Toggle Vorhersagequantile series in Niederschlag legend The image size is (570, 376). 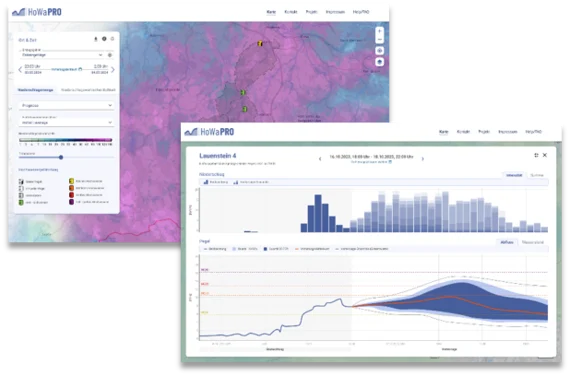251,182
